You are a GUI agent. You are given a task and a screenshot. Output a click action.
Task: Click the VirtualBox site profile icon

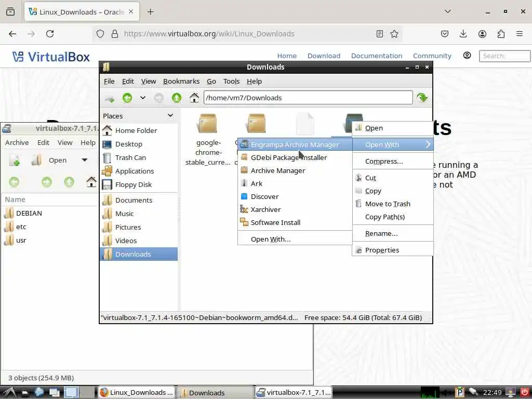click(x=467, y=55)
